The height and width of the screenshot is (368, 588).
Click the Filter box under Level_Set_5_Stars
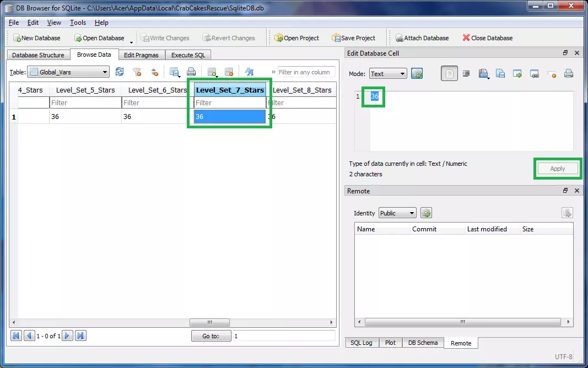click(85, 102)
